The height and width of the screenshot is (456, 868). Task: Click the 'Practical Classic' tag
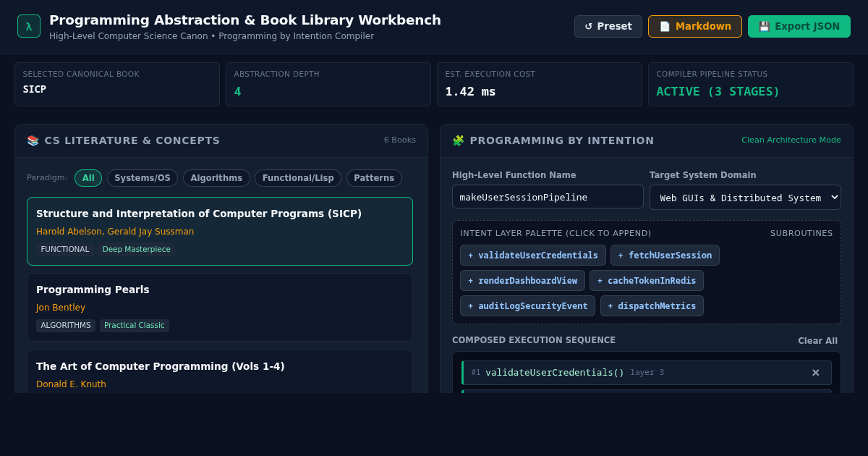135,326
